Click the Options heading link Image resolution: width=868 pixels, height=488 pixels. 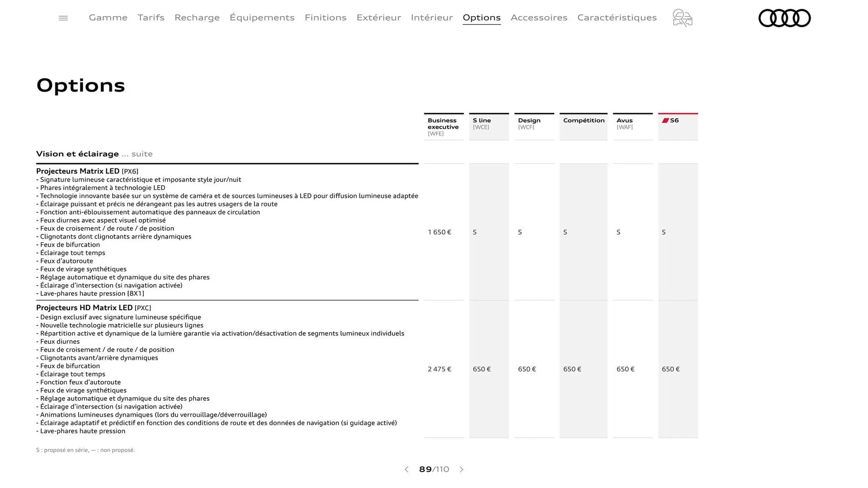(x=481, y=18)
